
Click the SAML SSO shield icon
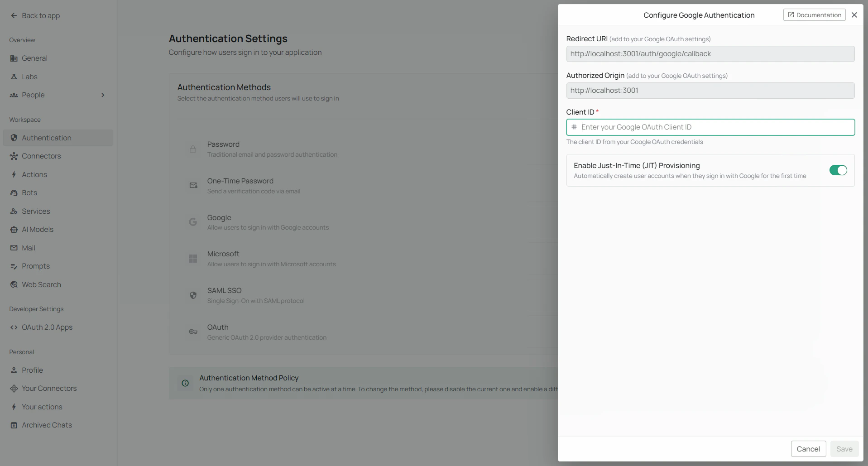tap(193, 295)
